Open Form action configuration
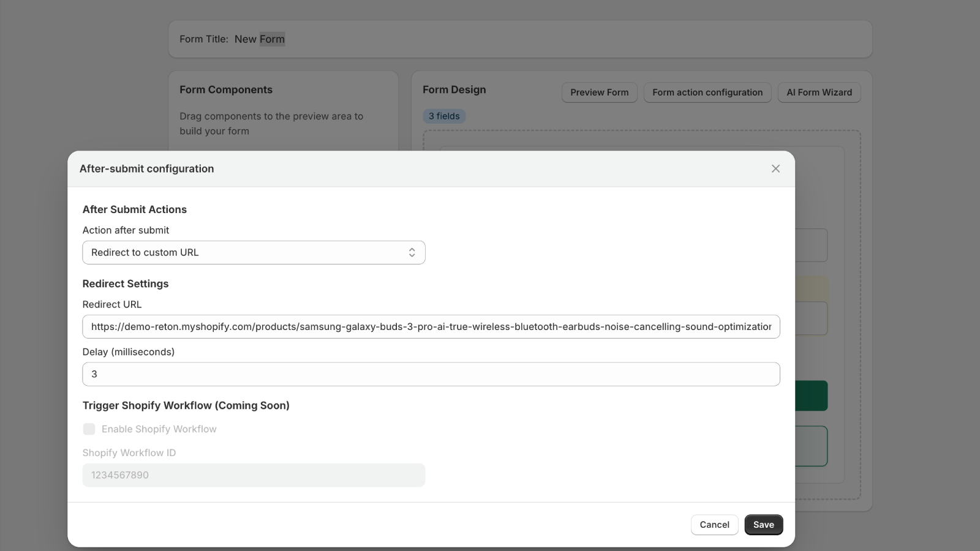This screenshot has width=980, height=551. coord(707,92)
